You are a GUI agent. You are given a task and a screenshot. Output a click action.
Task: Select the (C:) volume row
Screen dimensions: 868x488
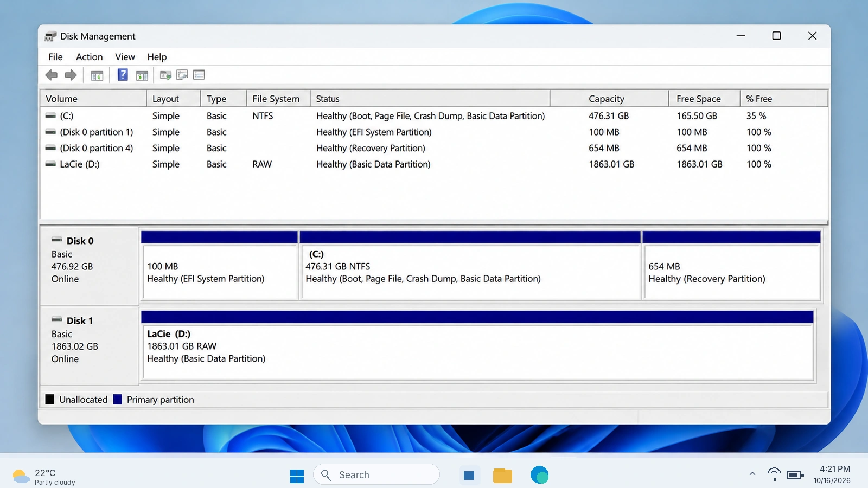[434, 116]
